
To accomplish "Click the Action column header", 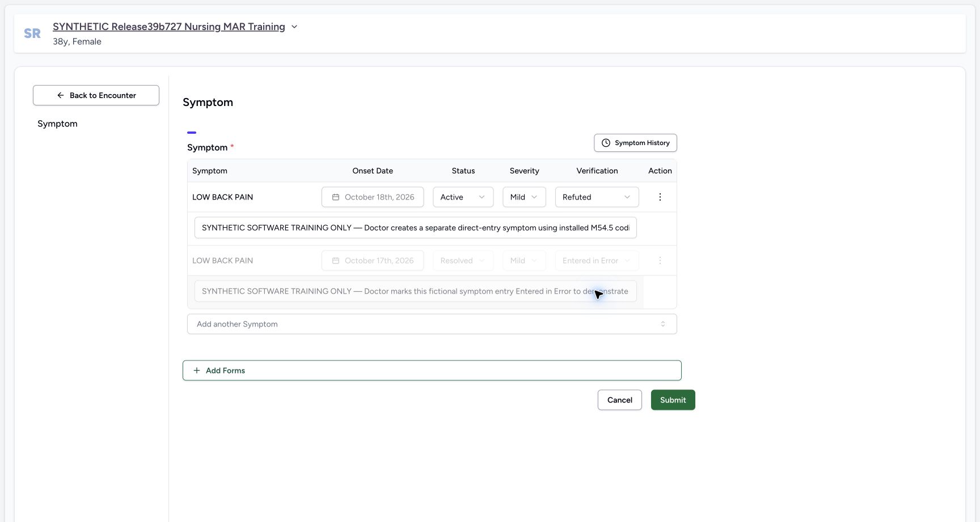I will tap(660, 171).
